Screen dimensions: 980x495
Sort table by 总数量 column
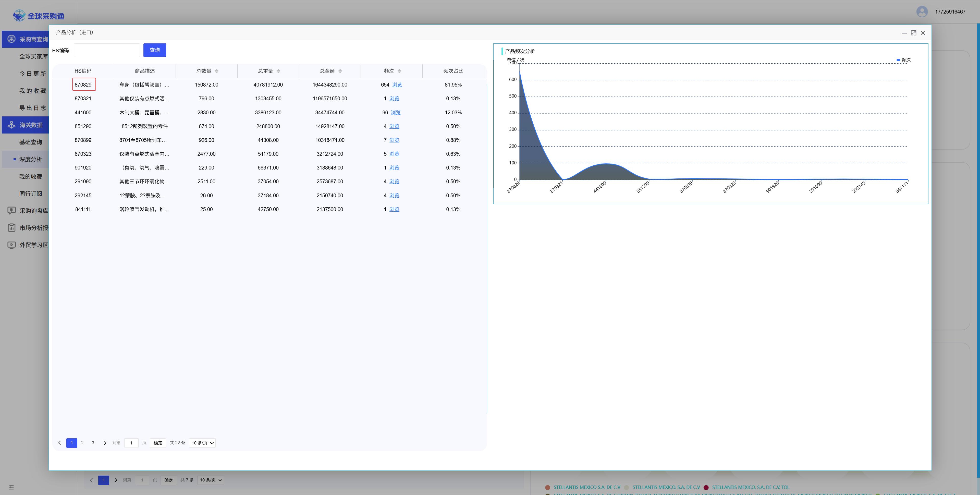coord(216,71)
